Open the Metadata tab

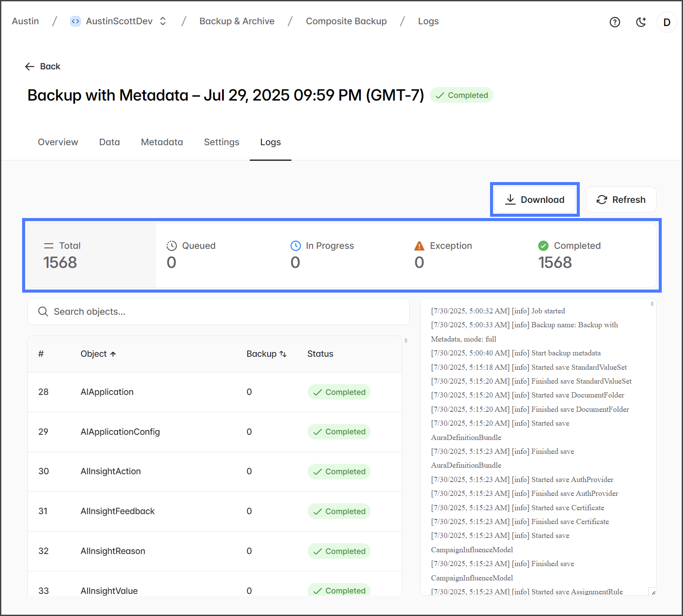coord(162,142)
